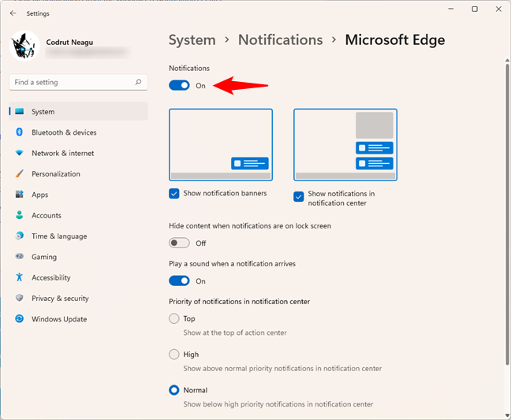
Task: Click the Gaming controller icon
Action: (20, 257)
